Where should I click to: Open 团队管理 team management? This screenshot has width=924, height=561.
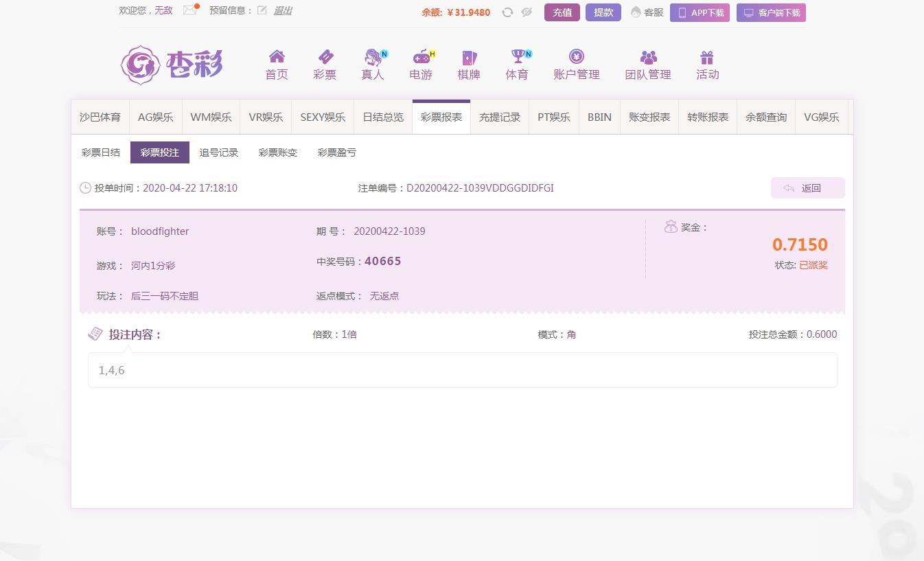[647, 65]
